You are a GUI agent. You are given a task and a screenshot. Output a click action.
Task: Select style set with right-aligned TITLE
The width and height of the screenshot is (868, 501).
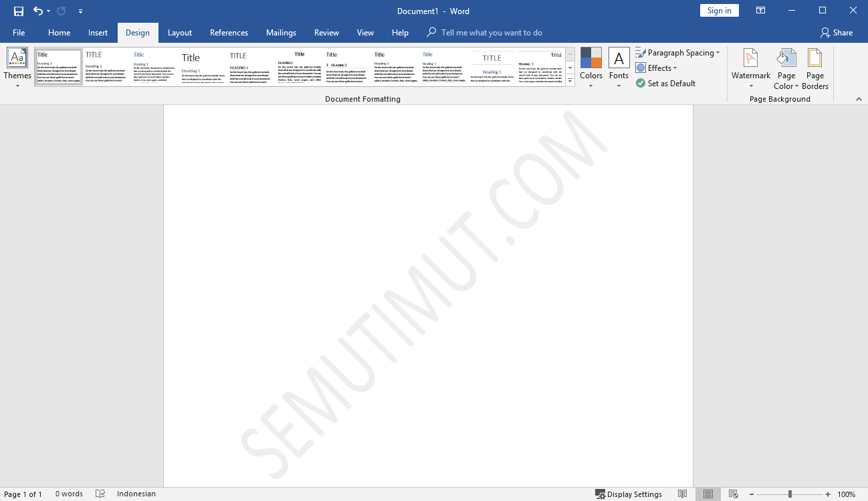(540, 66)
